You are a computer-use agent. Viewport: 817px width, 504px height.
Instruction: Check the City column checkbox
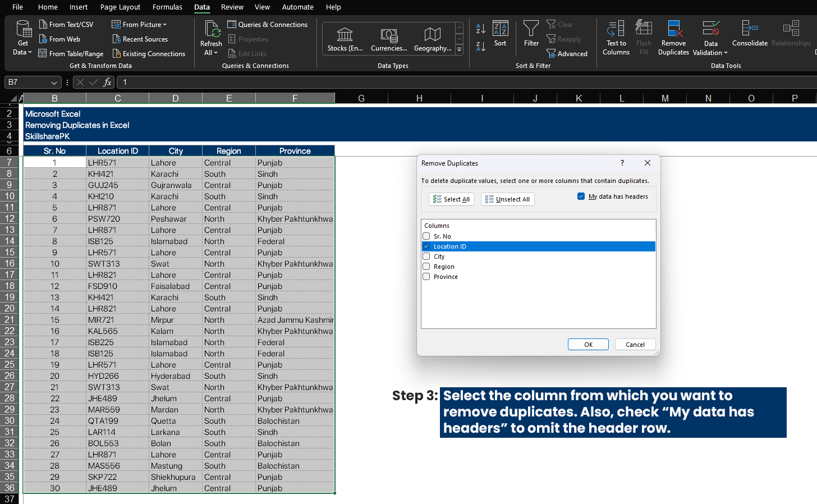coord(426,256)
